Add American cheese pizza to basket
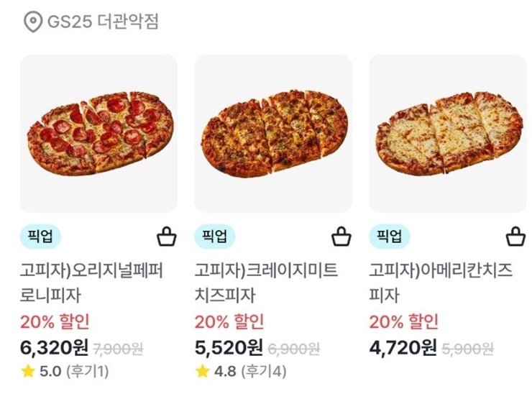The height and width of the screenshot is (399, 532). pyautogui.click(x=515, y=237)
